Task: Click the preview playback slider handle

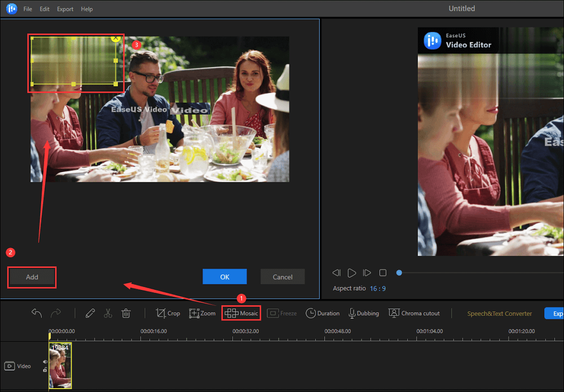Action: point(399,273)
